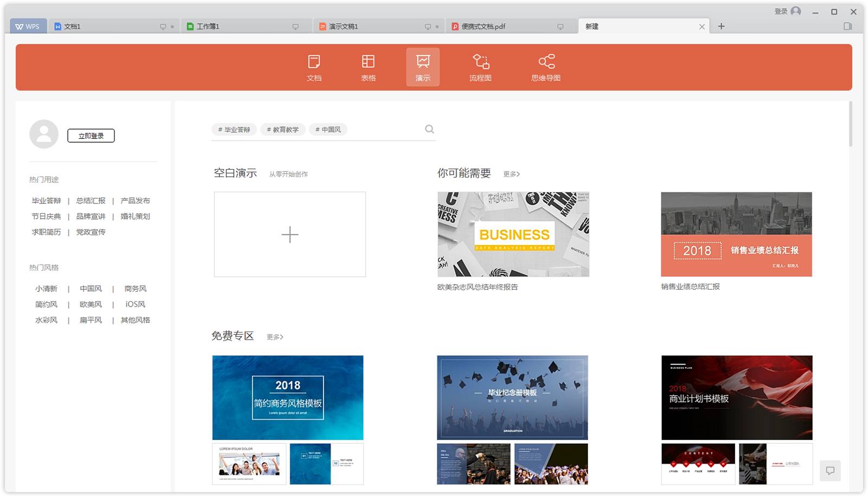The width and height of the screenshot is (868, 497).
Task: Open the BUSINESS 欧美杂志风总结年终报告 template
Action: pyautogui.click(x=513, y=234)
